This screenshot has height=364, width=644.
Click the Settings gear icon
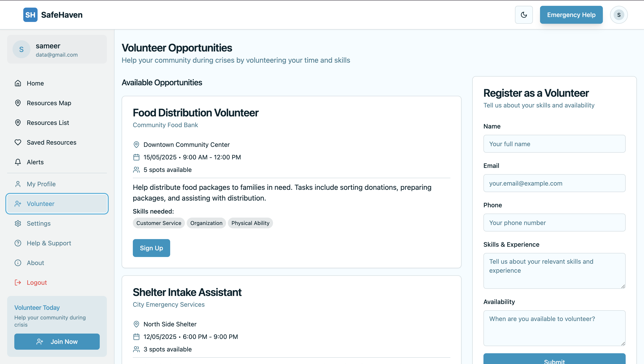click(18, 223)
